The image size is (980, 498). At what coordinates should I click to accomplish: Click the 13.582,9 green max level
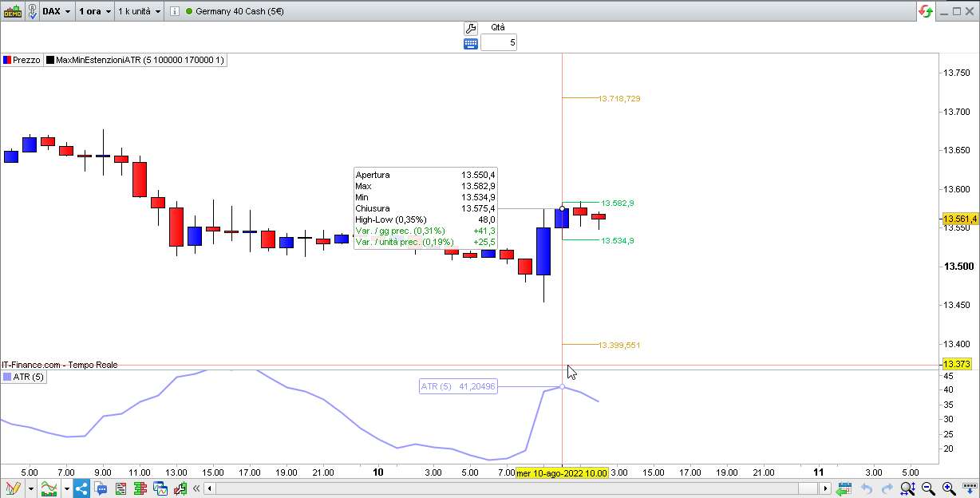click(x=618, y=203)
